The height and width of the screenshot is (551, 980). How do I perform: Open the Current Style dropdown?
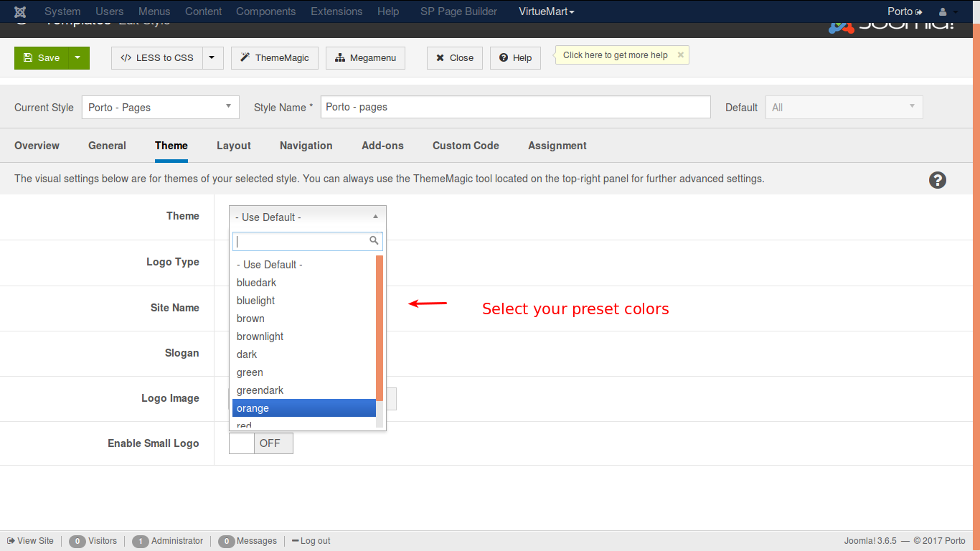tap(161, 107)
